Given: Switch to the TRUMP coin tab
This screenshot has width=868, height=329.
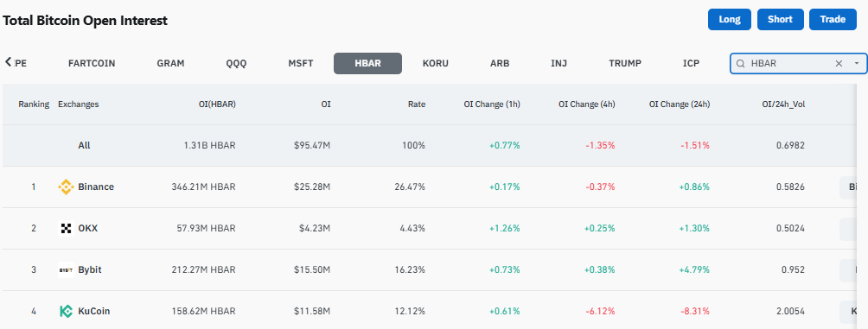Looking at the screenshot, I should click(625, 63).
